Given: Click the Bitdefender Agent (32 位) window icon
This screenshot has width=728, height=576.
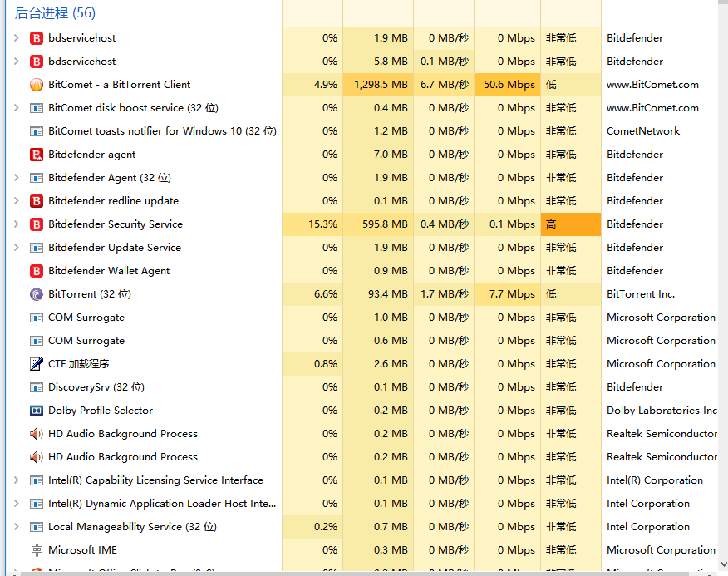Looking at the screenshot, I should click(x=37, y=178).
